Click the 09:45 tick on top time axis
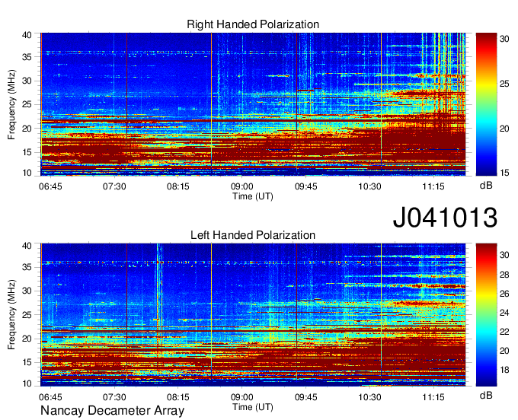 pos(306,186)
